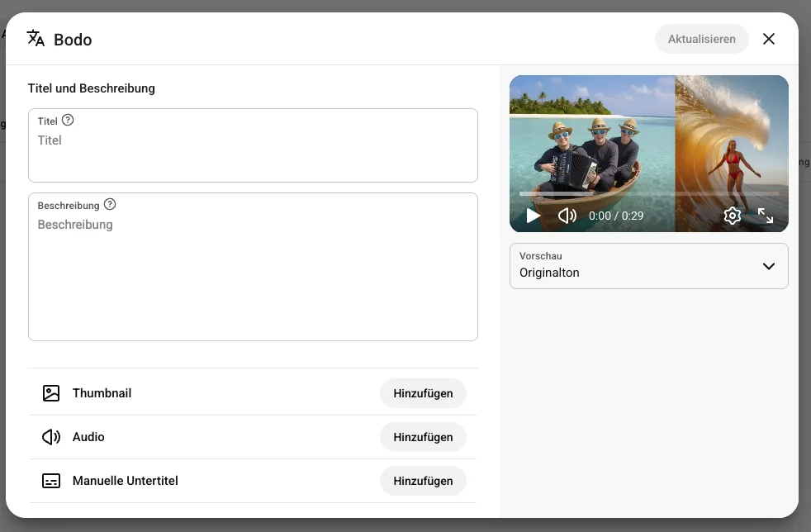Play the video preview

click(x=533, y=216)
